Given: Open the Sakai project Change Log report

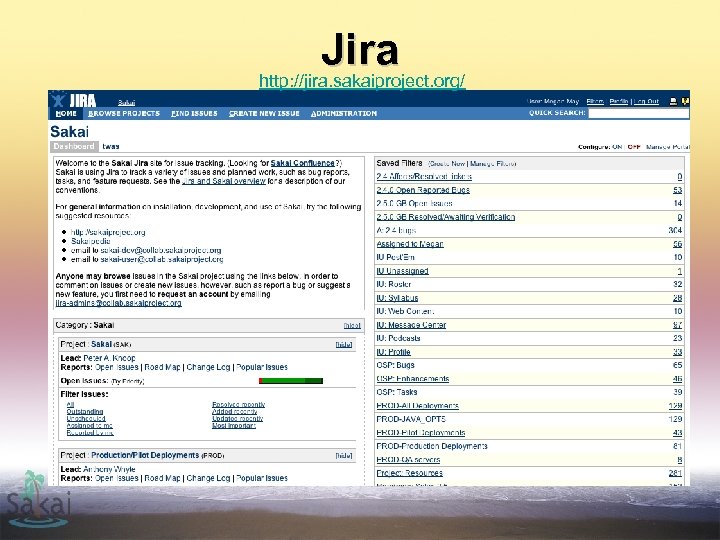Looking at the screenshot, I should (208, 367).
